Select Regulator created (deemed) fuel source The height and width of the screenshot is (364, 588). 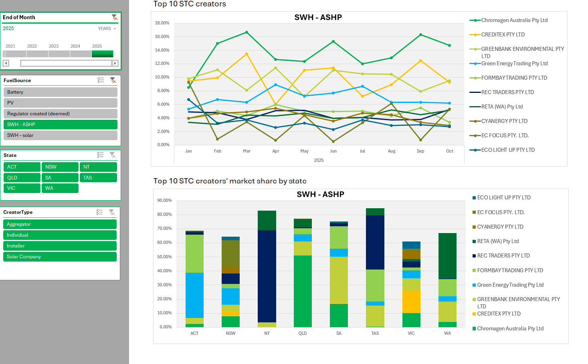click(x=61, y=114)
